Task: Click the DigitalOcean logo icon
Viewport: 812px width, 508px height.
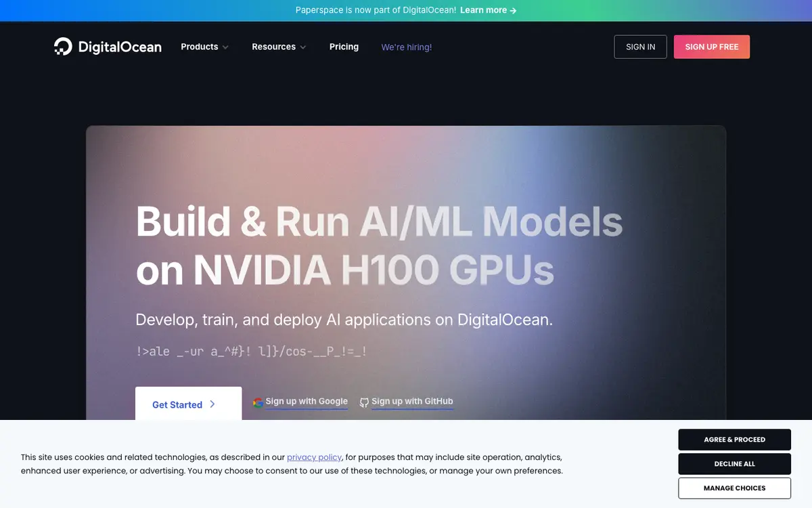Action: click(x=63, y=47)
